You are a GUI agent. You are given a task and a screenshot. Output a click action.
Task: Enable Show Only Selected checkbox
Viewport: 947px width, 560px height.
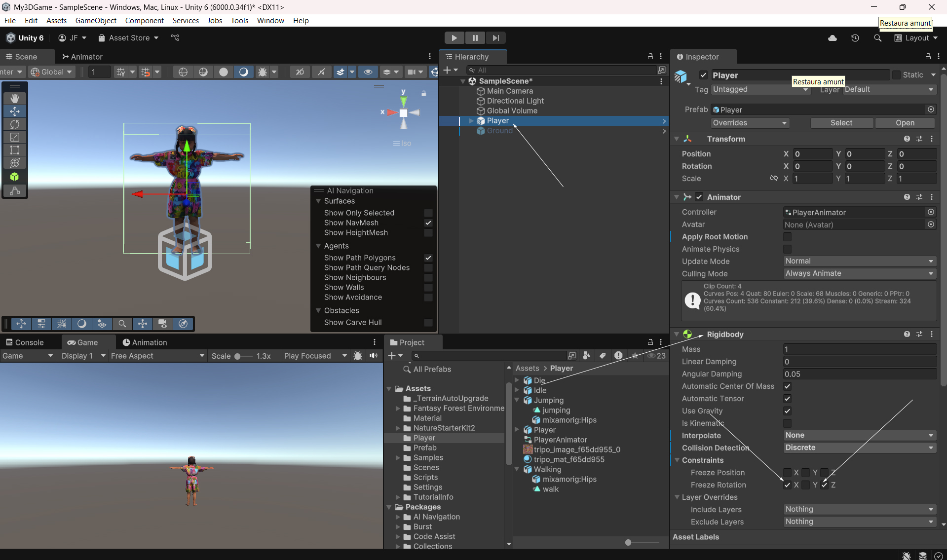[428, 213]
